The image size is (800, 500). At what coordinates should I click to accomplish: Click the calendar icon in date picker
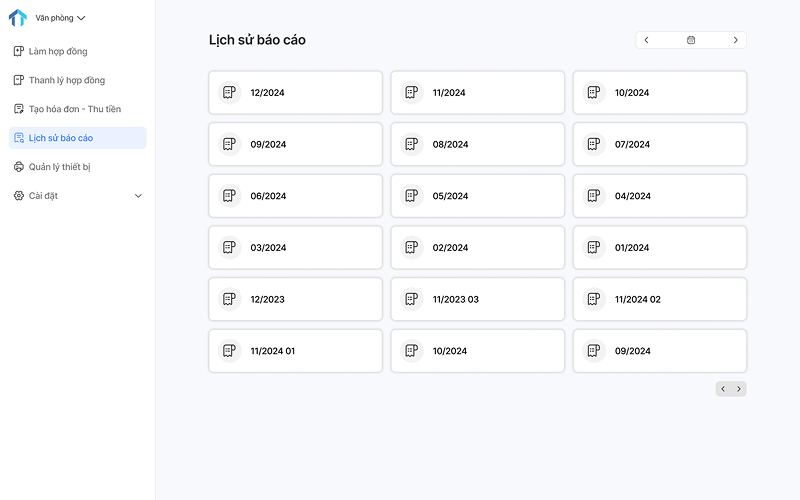point(691,40)
